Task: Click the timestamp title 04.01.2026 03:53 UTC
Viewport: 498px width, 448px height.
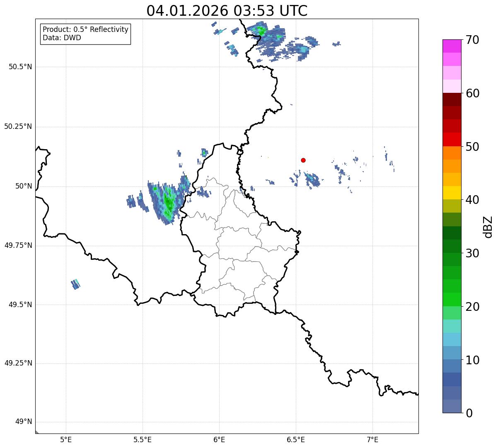Action: 227,11
